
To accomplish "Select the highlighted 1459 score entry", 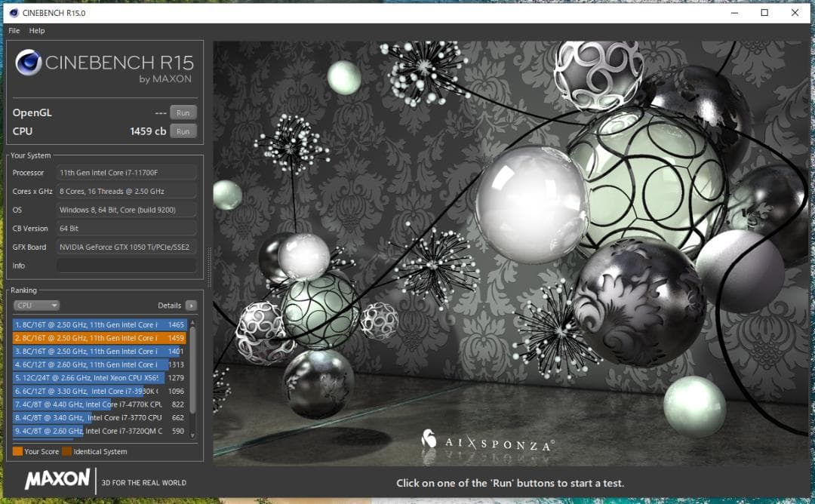I will pyautogui.click(x=98, y=338).
